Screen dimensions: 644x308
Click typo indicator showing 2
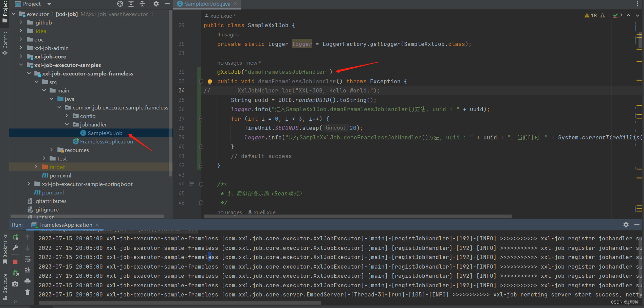coord(618,15)
